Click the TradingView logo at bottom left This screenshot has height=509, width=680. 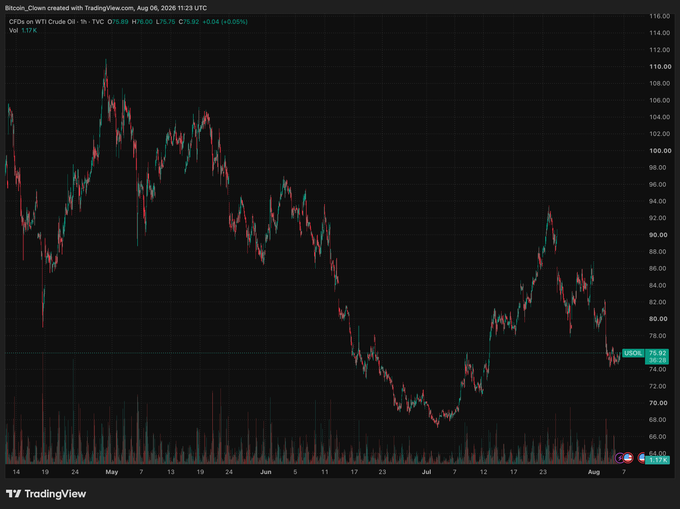[x=46, y=494]
